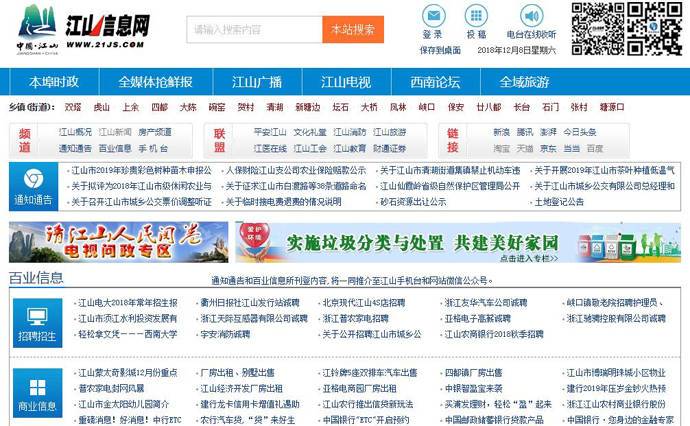The width and height of the screenshot is (690, 426).
Task: Open the 投稿 submission icon
Action: pos(476,16)
